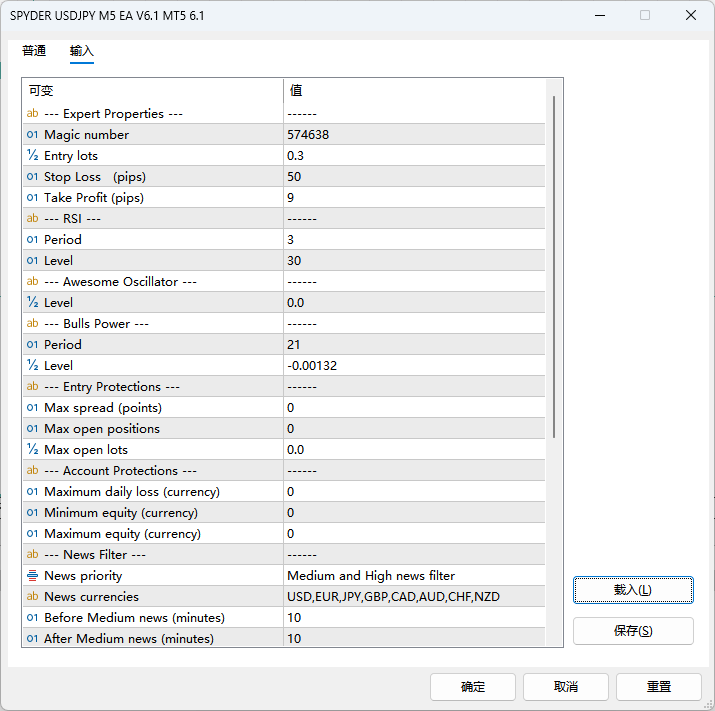Switch to the 普通 tab
The image size is (715, 711).
tap(34, 51)
